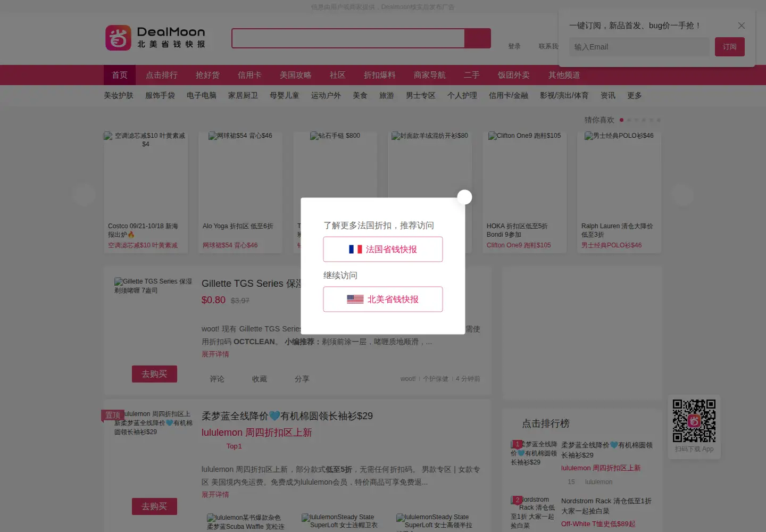Open Nordstrom Rack 清仓低至1折 ranking item
The height and width of the screenshot is (532, 766).
point(606,506)
